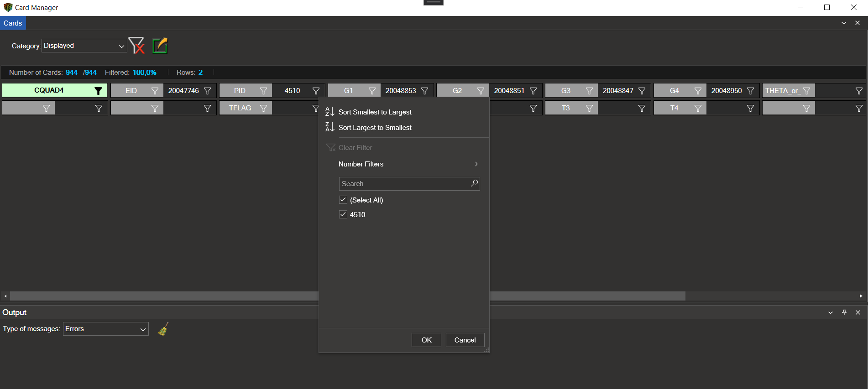Choose Sort Largest to Smallest
Viewport: 868px width, 389px height.
(375, 128)
